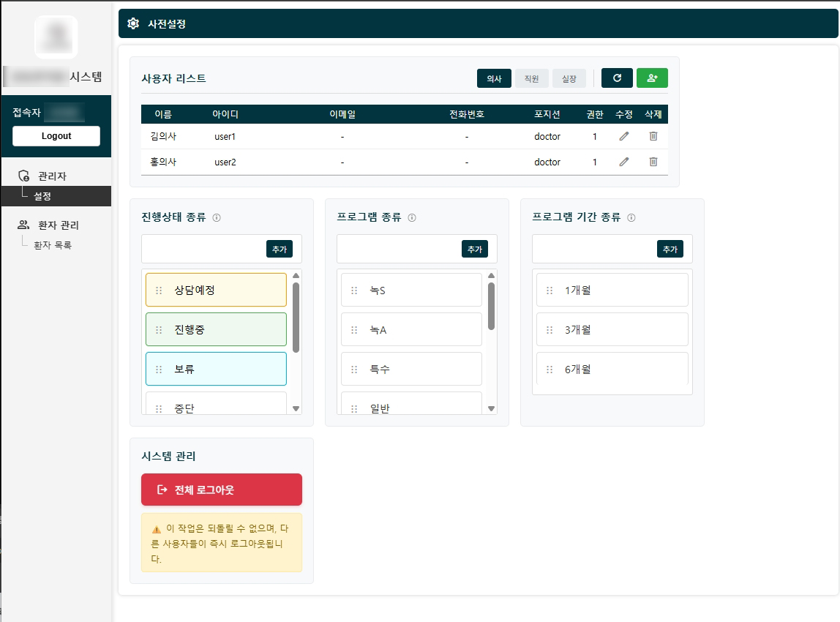Click the drag handle on 녹S
The width and height of the screenshot is (840, 622).
coord(354,289)
